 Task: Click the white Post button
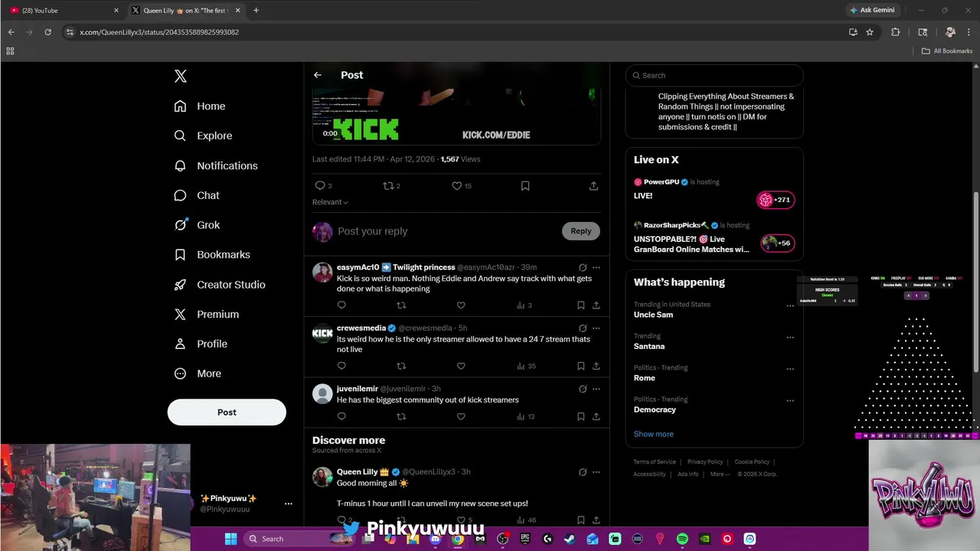227,412
